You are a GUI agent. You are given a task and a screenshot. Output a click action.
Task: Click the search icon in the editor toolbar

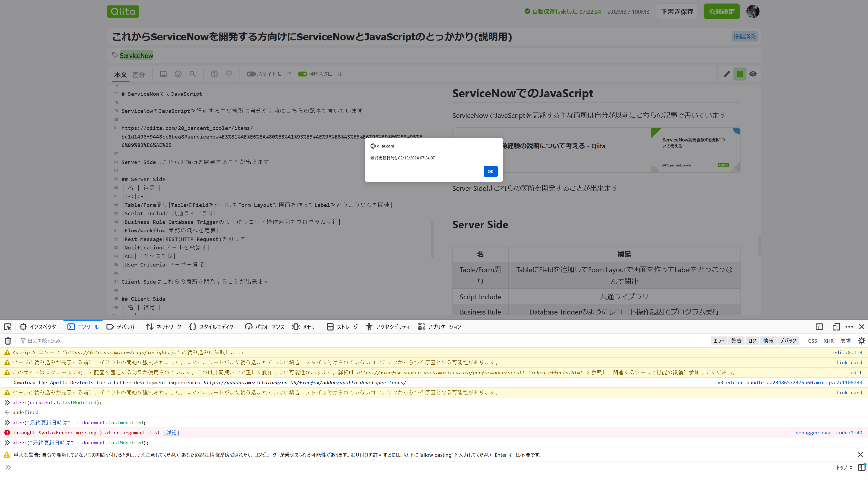(192, 74)
